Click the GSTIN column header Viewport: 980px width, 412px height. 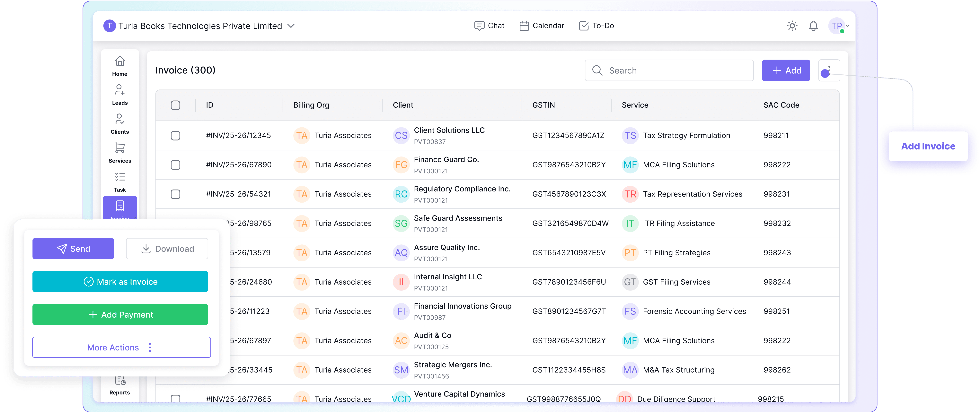[x=543, y=105]
